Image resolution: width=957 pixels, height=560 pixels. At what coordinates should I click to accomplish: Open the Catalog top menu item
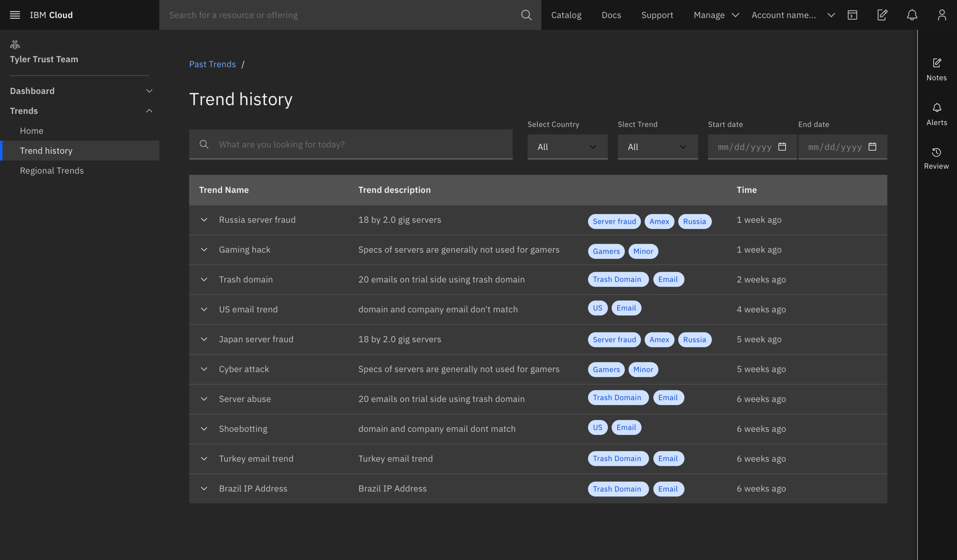coord(566,15)
